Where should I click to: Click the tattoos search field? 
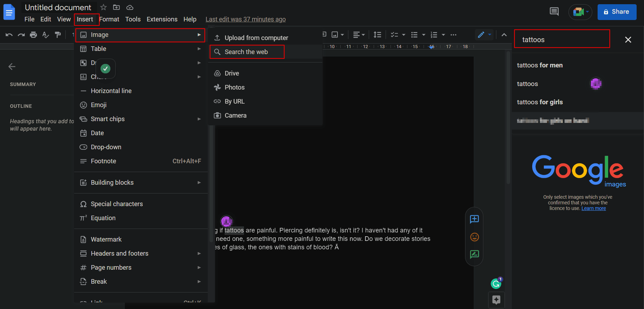562,39
